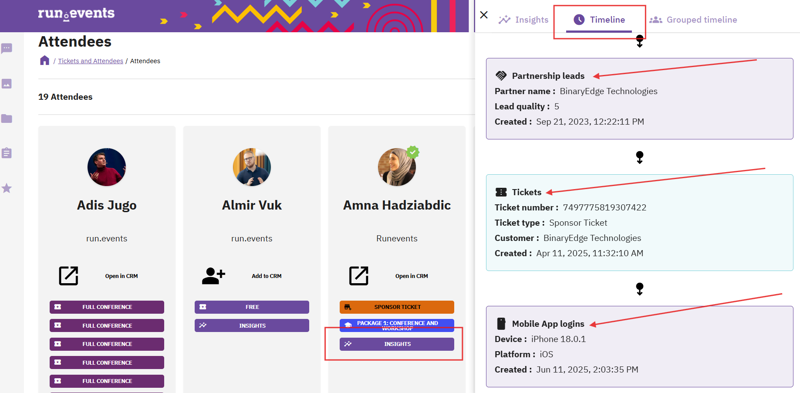Click the Grouped timeline people icon
800x393 pixels.
[656, 20]
